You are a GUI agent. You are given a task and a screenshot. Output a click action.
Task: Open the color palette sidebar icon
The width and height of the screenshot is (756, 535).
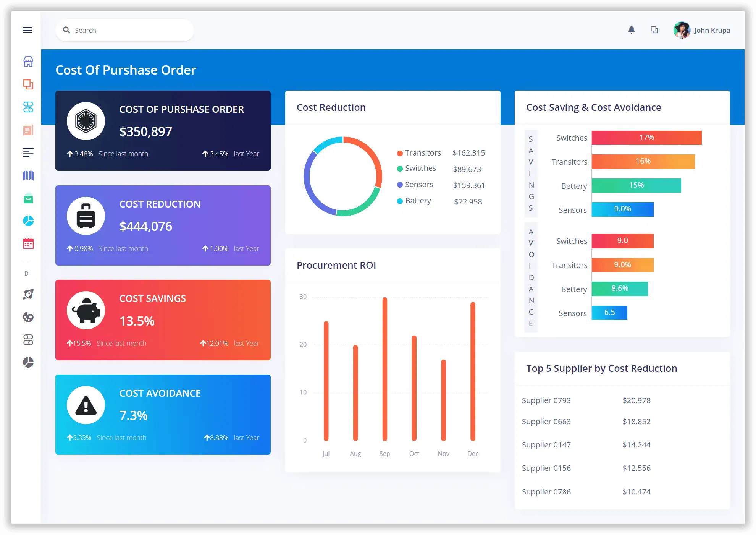pyautogui.click(x=28, y=317)
